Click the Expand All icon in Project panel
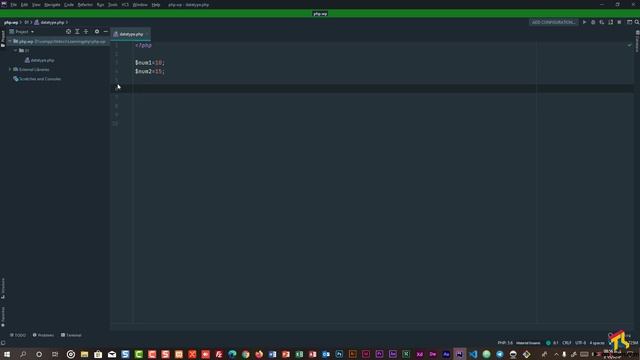The height and width of the screenshot is (360, 640). click(77, 31)
